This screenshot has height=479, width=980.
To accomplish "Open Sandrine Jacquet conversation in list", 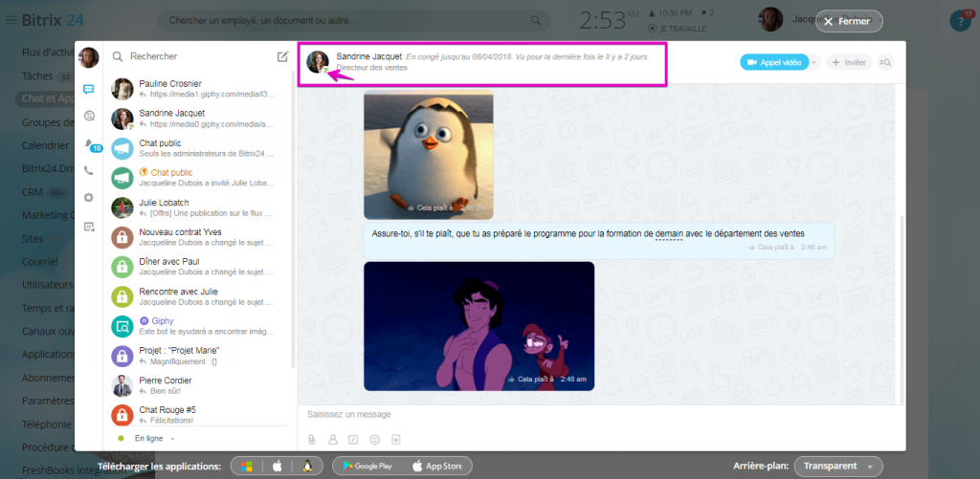I will [x=198, y=118].
